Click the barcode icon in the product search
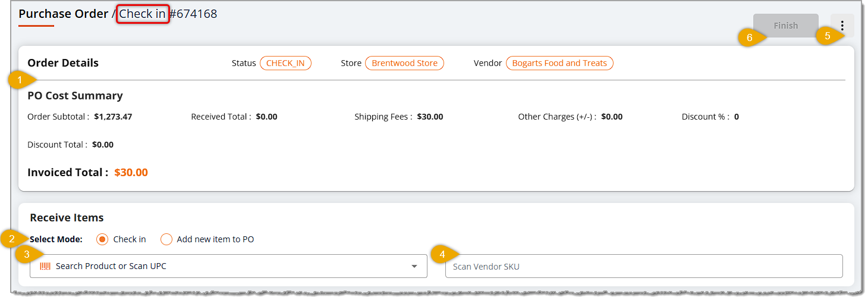Image resolution: width=868 pixels, height=300 pixels. (45, 267)
